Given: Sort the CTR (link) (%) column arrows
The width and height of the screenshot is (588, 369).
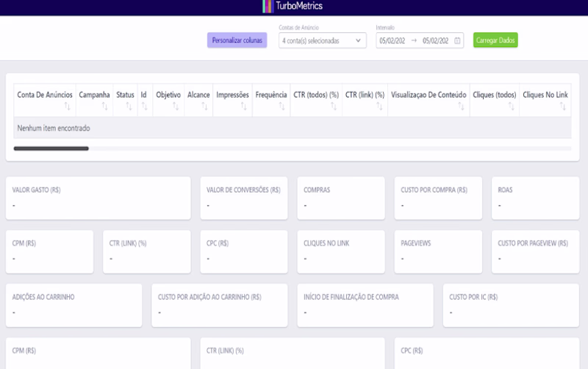Looking at the screenshot, I should click(x=379, y=106).
